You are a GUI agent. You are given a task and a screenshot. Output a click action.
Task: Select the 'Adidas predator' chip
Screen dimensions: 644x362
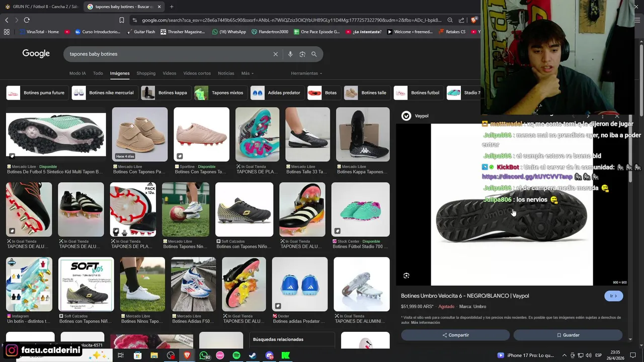coord(277,93)
